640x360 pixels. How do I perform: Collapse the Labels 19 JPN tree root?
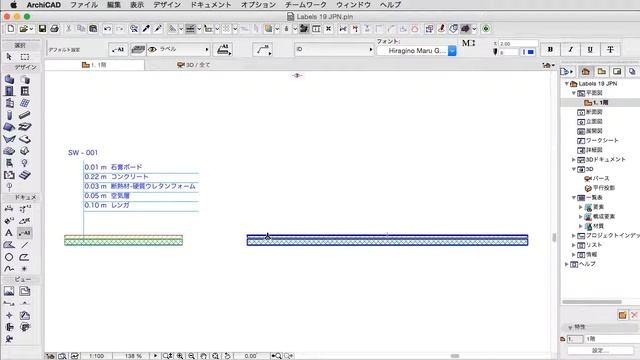tap(567, 84)
